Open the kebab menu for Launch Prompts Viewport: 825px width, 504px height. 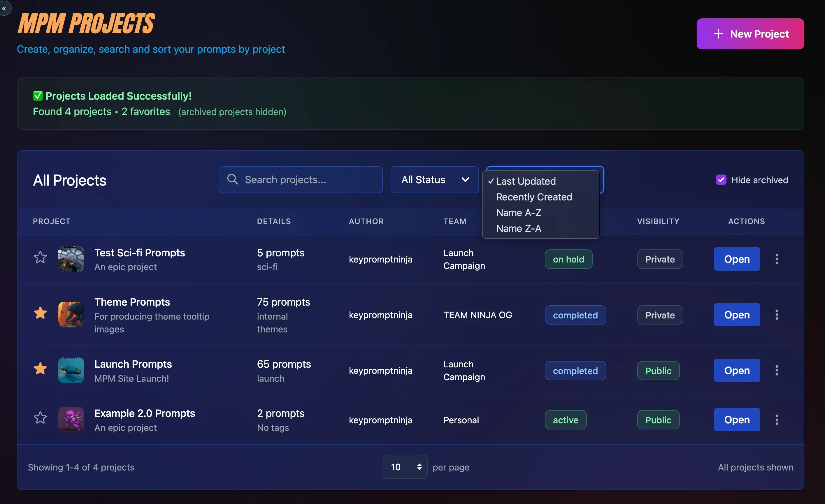[x=777, y=370]
